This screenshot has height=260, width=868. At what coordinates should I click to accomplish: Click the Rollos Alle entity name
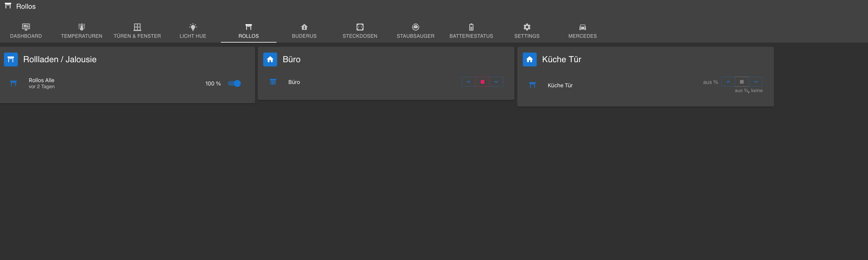click(41, 80)
